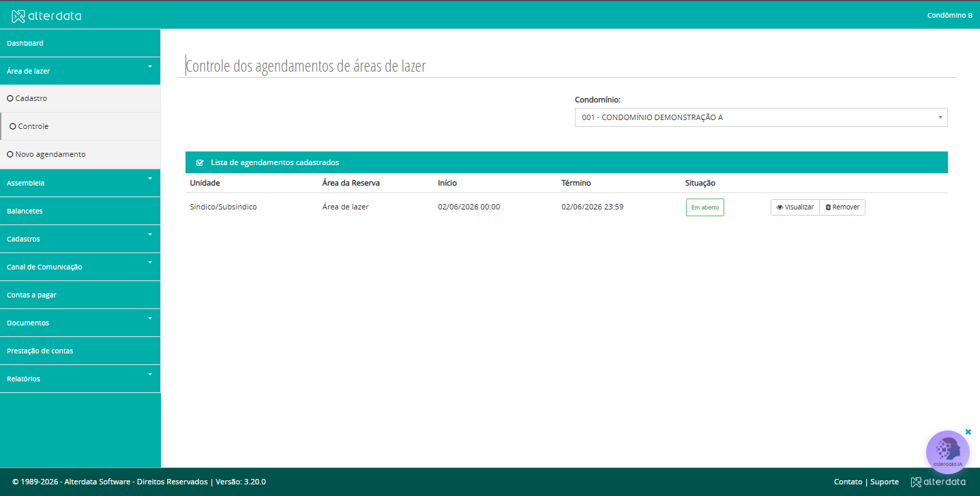Open the Condomínio dropdown selector
Image resolution: width=980 pixels, height=496 pixels.
pos(761,117)
